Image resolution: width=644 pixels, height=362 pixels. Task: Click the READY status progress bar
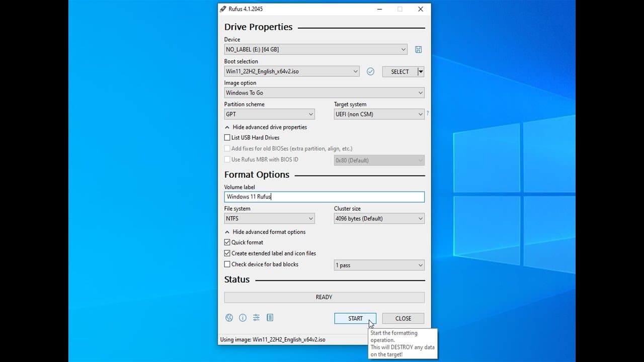(324, 297)
